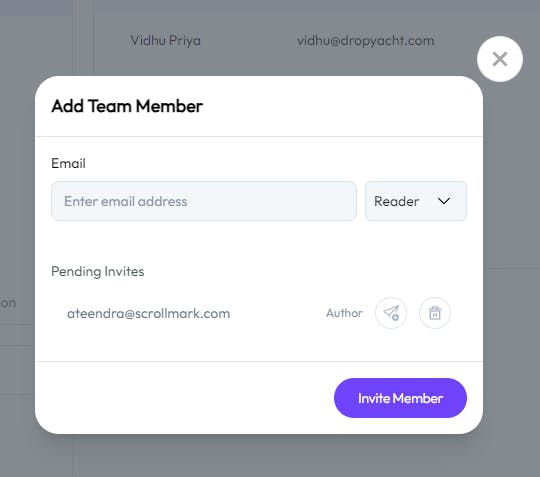The image size is (540, 477).
Task: Click the vidhu@dropyacht.com email behind the dialog
Action: 365,41
